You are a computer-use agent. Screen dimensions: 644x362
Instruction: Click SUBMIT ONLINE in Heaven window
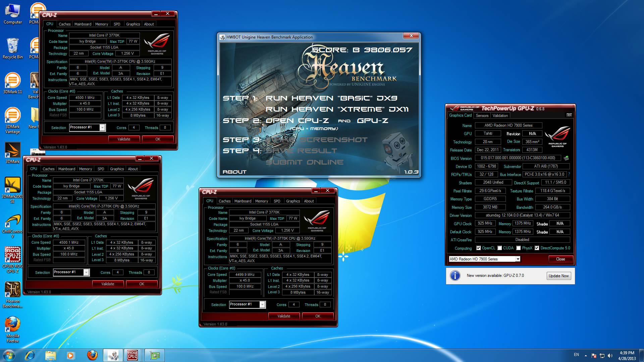tap(305, 162)
